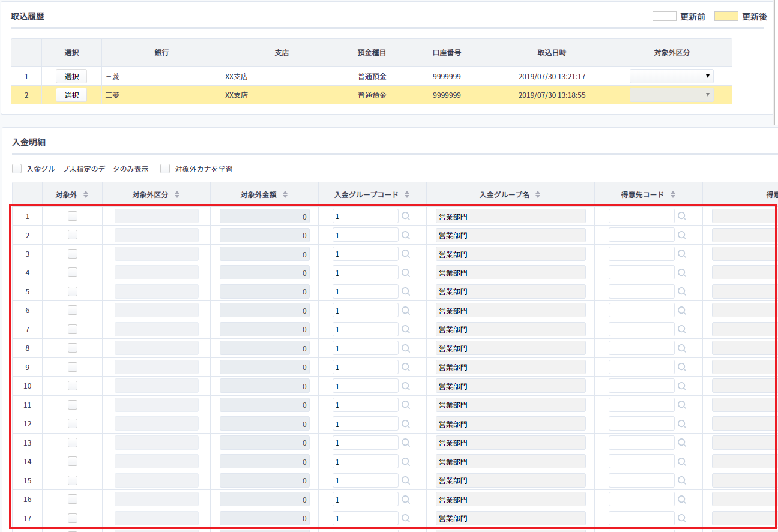Viewport: 778px width, 532px height.
Task: Click 9999999 account number in row 2
Action: pyautogui.click(x=447, y=95)
